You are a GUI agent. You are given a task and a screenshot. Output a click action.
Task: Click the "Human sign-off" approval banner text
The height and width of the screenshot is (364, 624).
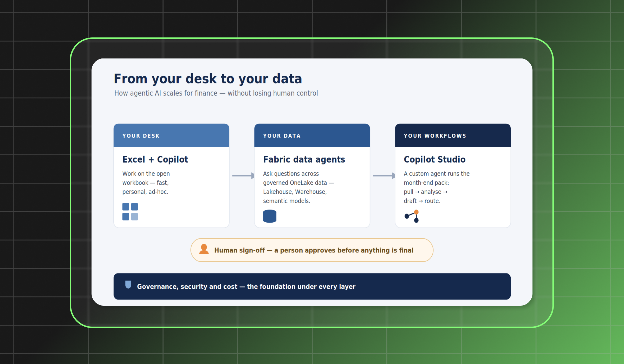(x=314, y=250)
